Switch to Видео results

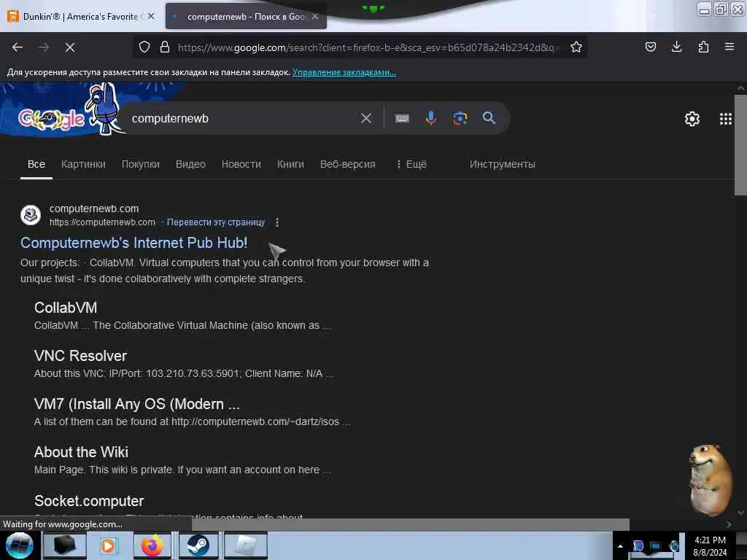click(x=190, y=164)
